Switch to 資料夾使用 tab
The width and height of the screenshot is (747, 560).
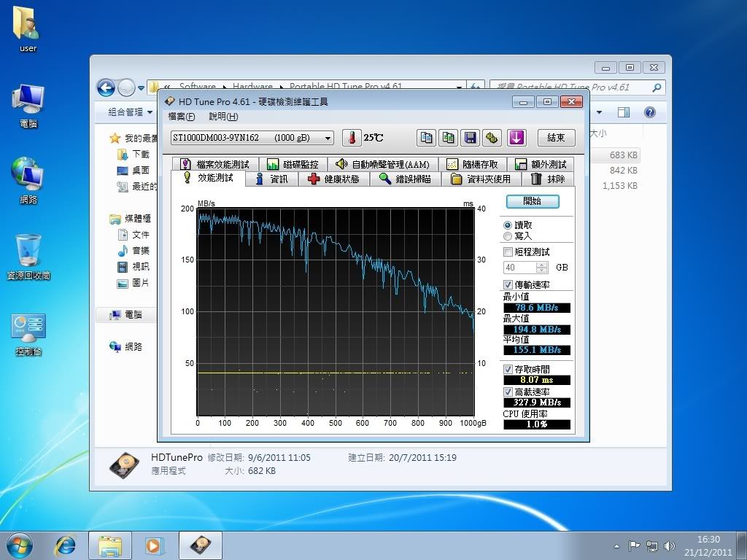481,179
